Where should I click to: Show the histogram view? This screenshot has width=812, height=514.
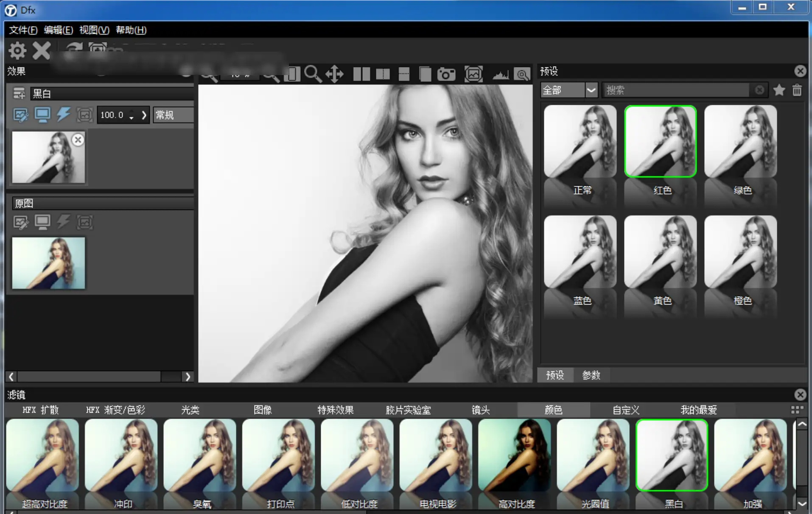(x=500, y=75)
